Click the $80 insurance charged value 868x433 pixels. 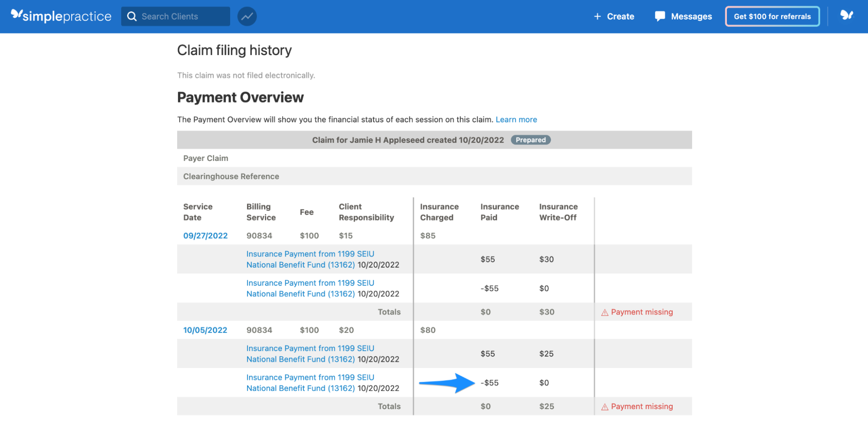[x=428, y=330]
